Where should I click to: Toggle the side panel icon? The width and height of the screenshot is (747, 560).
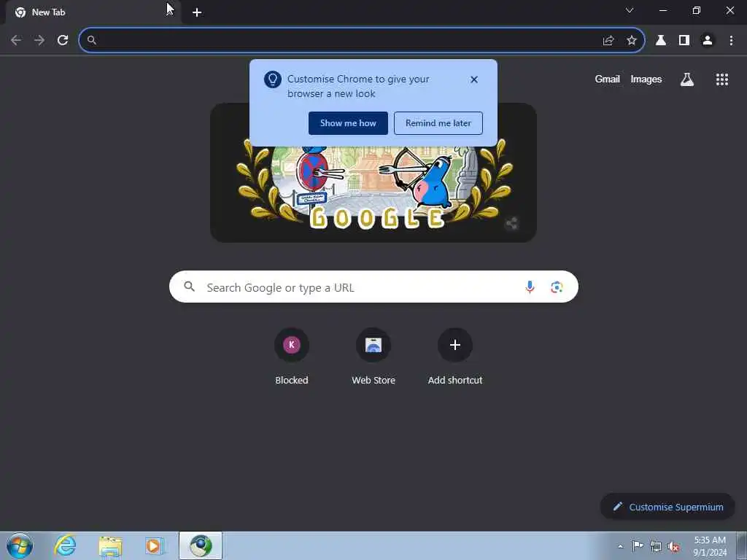click(684, 41)
